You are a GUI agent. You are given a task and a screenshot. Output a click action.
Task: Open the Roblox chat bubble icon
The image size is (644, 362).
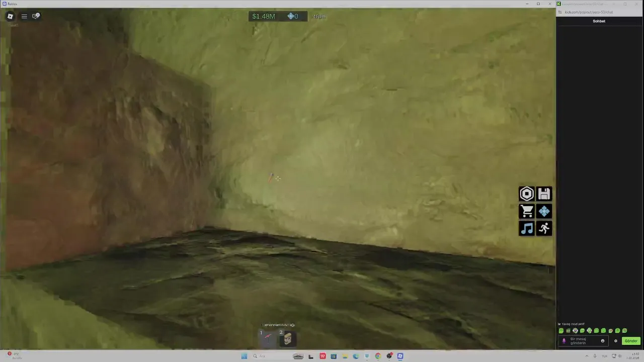[x=36, y=16]
